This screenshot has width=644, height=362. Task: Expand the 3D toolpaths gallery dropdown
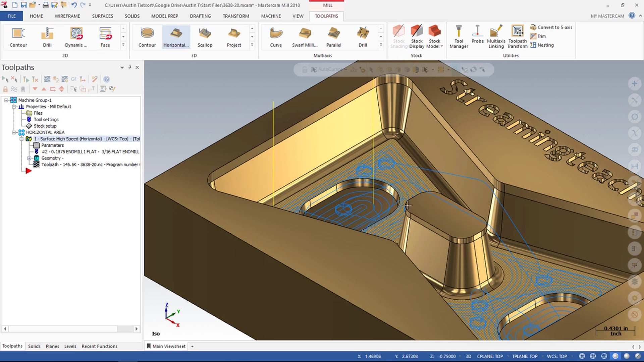click(x=252, y=45)
